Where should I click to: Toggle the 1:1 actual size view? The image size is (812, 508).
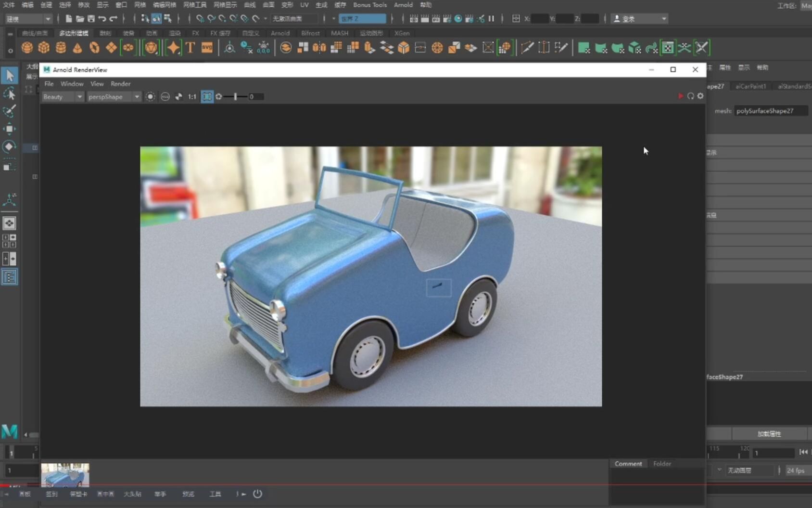point(192,97)
